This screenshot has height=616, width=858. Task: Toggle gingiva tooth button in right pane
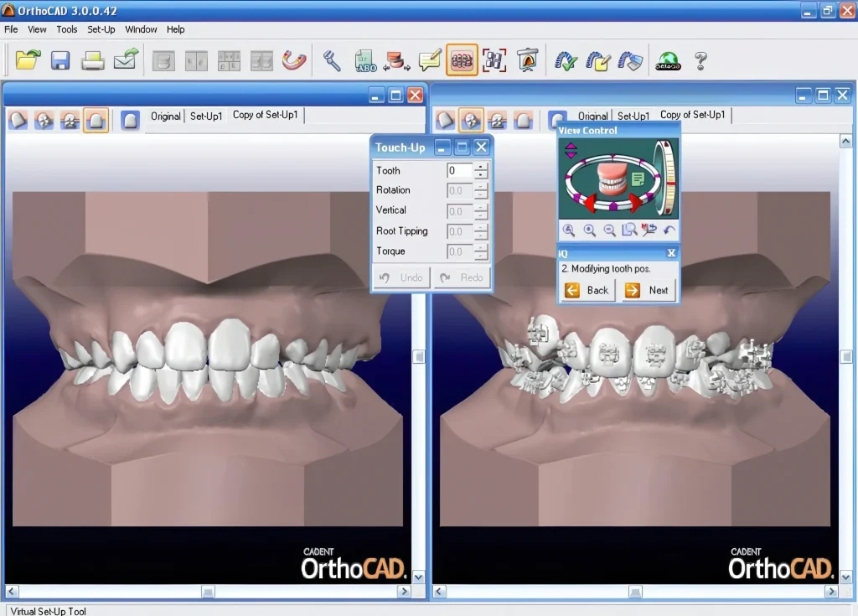pos(523,120)
